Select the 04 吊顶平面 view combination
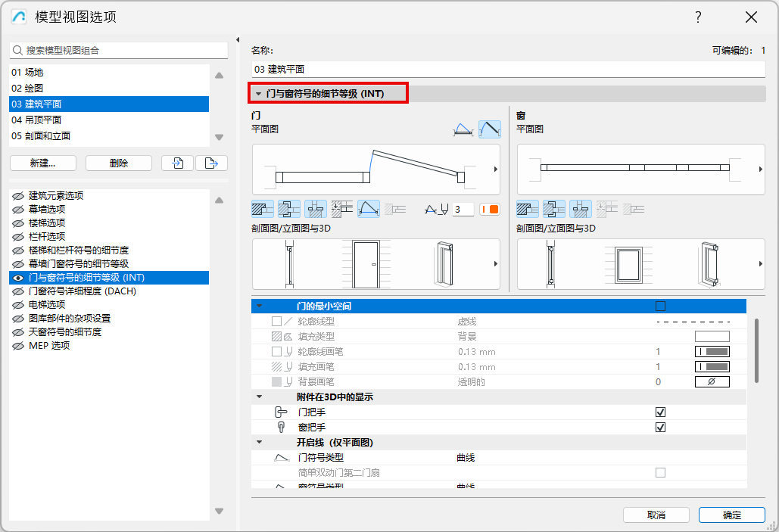The height and width of the screenshot is (532, 779). (x=109, y=120)
